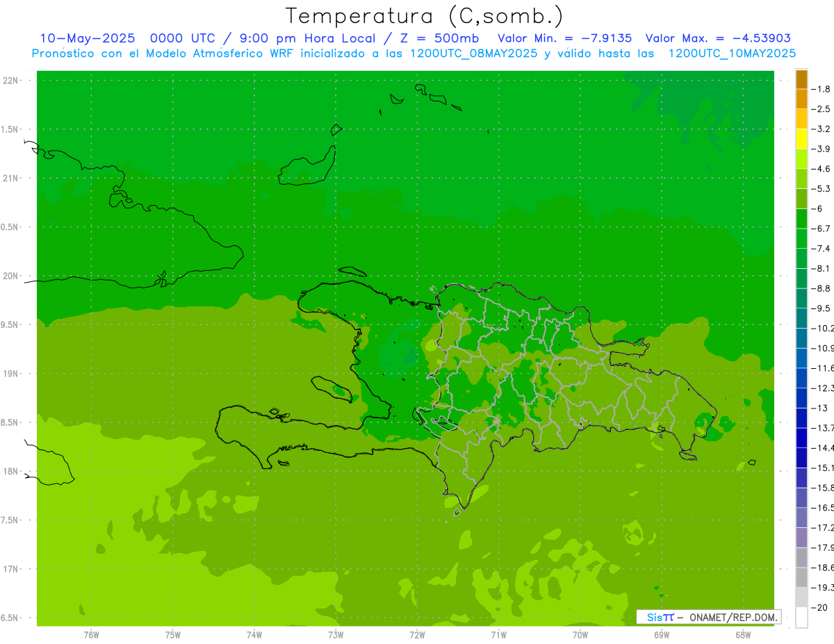Pick the teal swatch between -9.5 and -10.2
The width and height of the screenshot is (834, 644).
(801, 318)
